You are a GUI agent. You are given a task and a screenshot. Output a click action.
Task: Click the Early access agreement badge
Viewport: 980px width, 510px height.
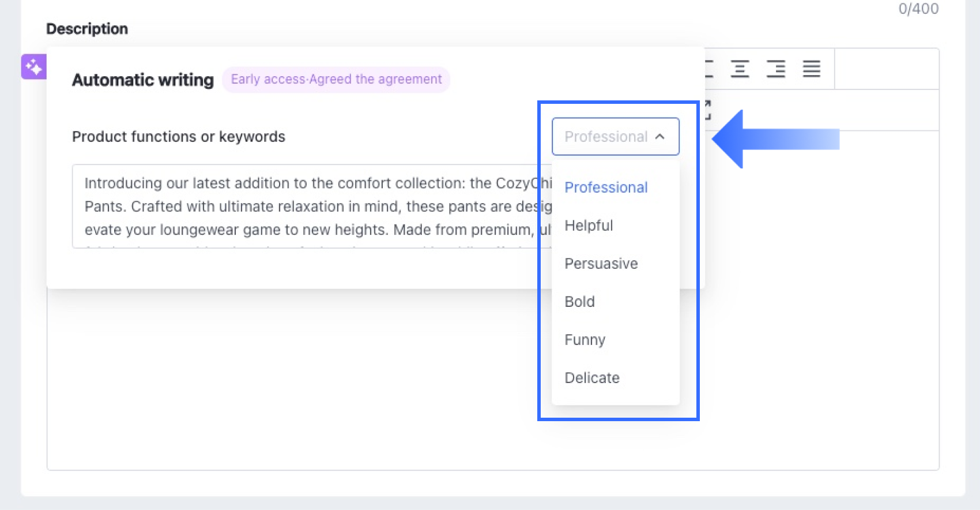tap(336, 80)
